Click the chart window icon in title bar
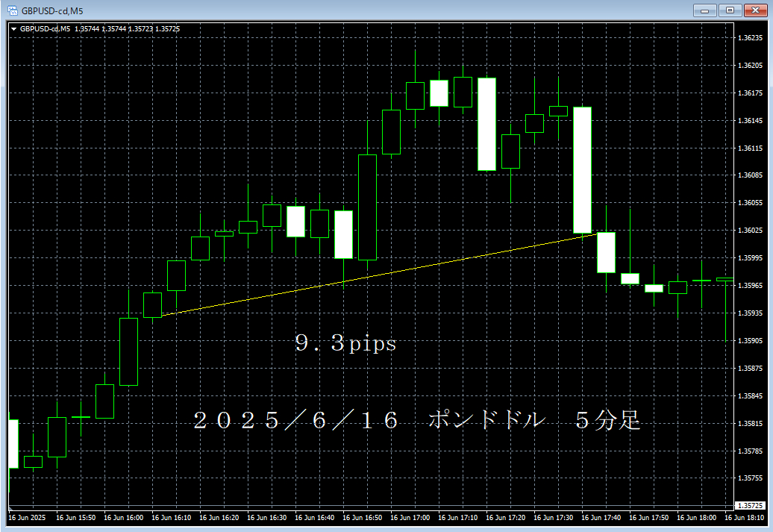This screenshot has height=532, width=773. point(12,10)
